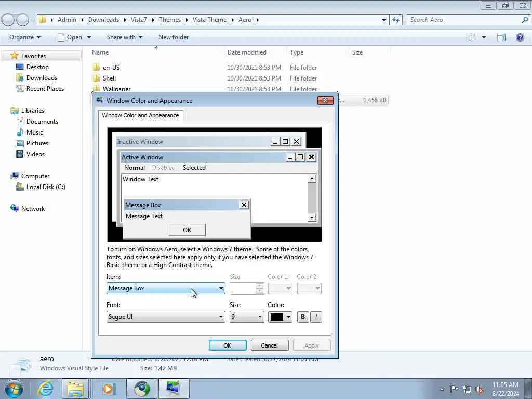The image size is (532, 399).
Task: Sort files by the Size column
Action: (357, 52)
